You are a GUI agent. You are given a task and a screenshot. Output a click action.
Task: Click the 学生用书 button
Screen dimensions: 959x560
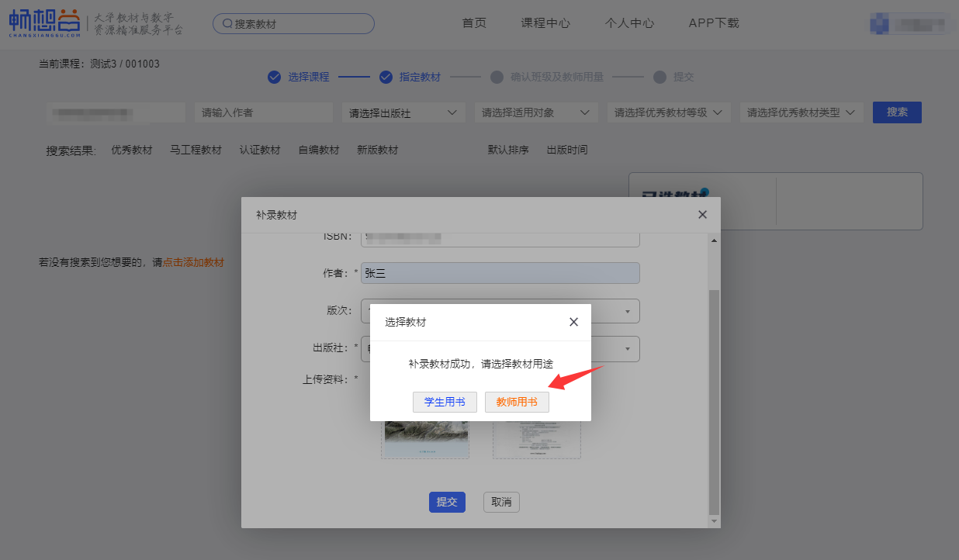[x=445, y=402]
